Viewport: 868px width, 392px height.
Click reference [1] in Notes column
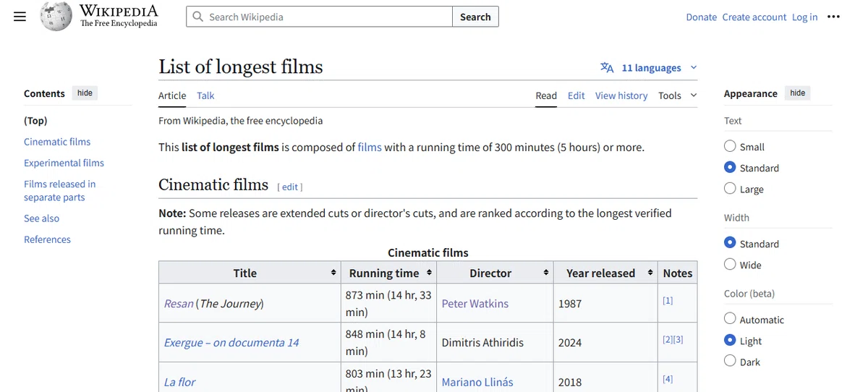668,300
